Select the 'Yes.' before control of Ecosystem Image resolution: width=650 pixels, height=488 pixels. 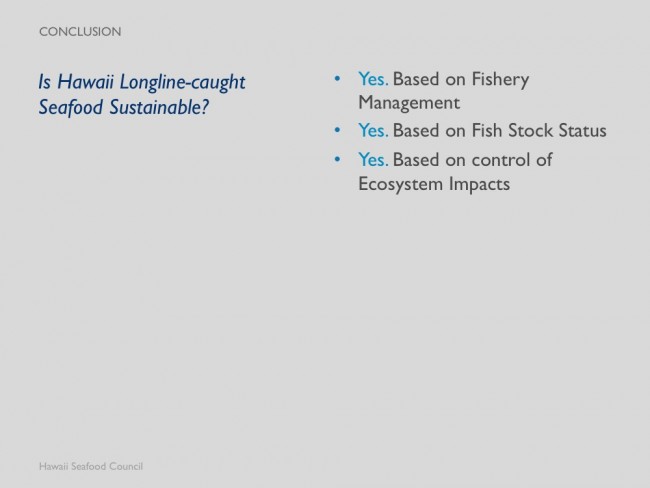(x=373, y=160)
